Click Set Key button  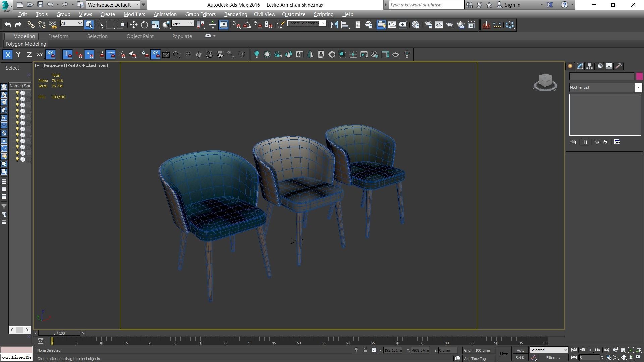[520, 358]
